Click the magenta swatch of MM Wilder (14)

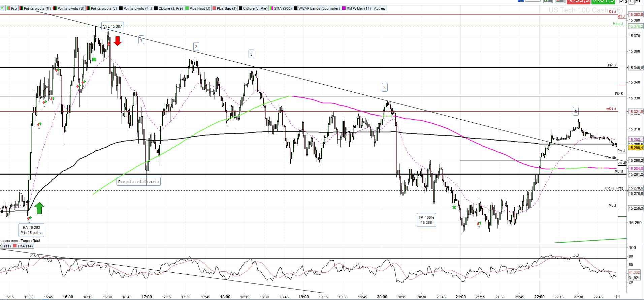[x=344, y=8]
